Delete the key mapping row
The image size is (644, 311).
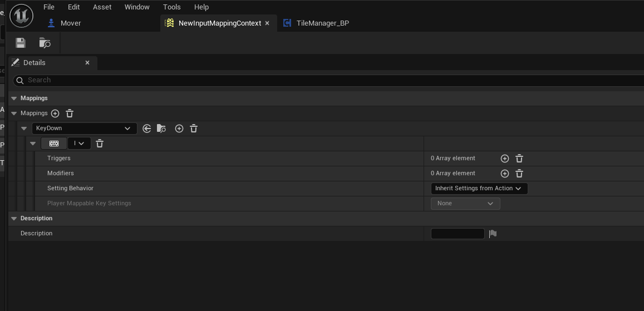[100, 144]
